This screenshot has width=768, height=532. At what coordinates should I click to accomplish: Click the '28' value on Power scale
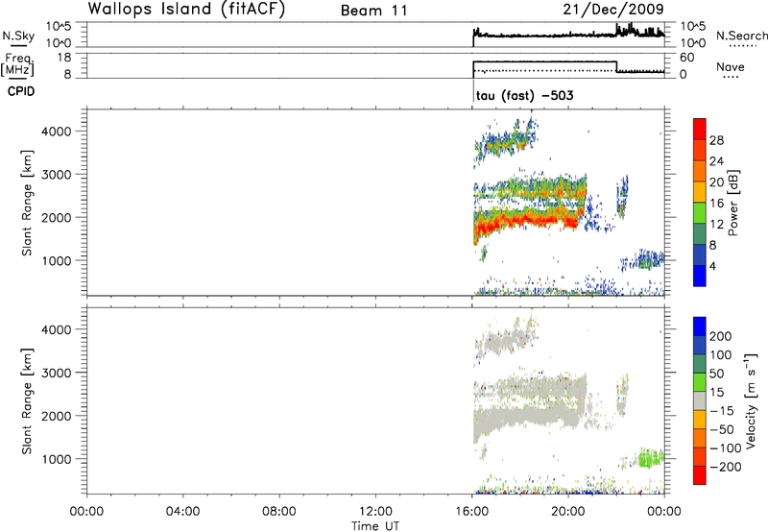[716, 140]
